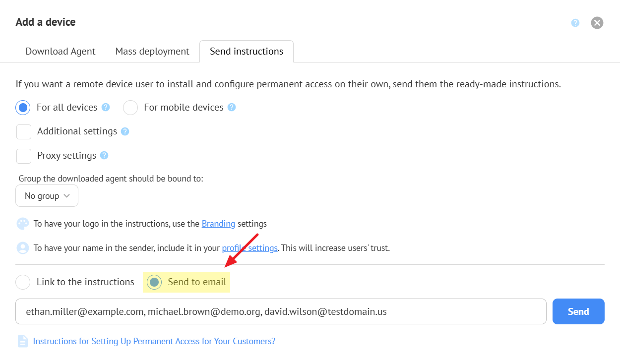Click help icon beside For mobile devices
The image size is (620, 364).
click(232, 107)
